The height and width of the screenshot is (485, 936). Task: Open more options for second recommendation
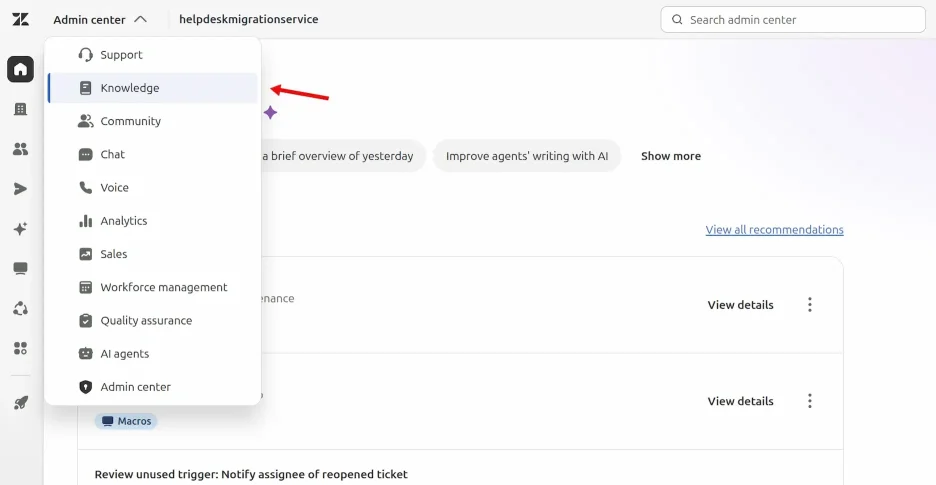(809, 401)
